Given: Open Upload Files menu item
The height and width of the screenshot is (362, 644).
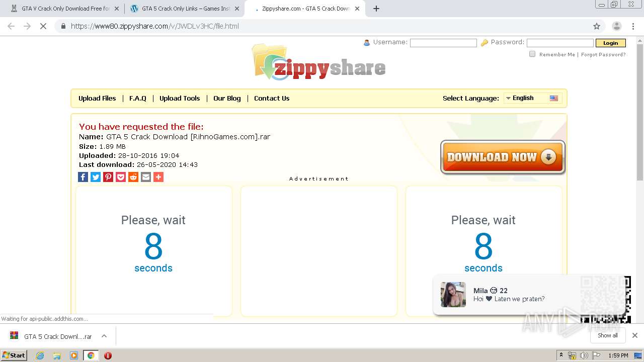Looking at the screenshot, I should (x=97, y=99).
